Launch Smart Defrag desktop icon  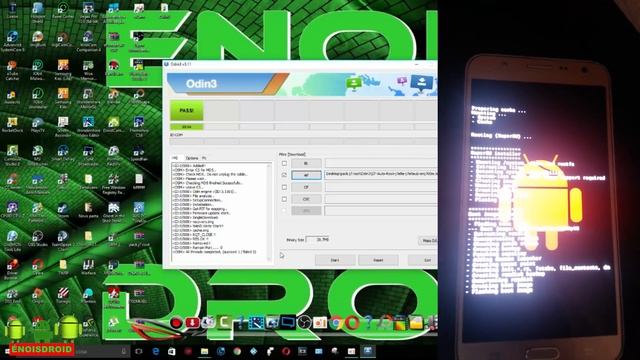tap(62, 154)
